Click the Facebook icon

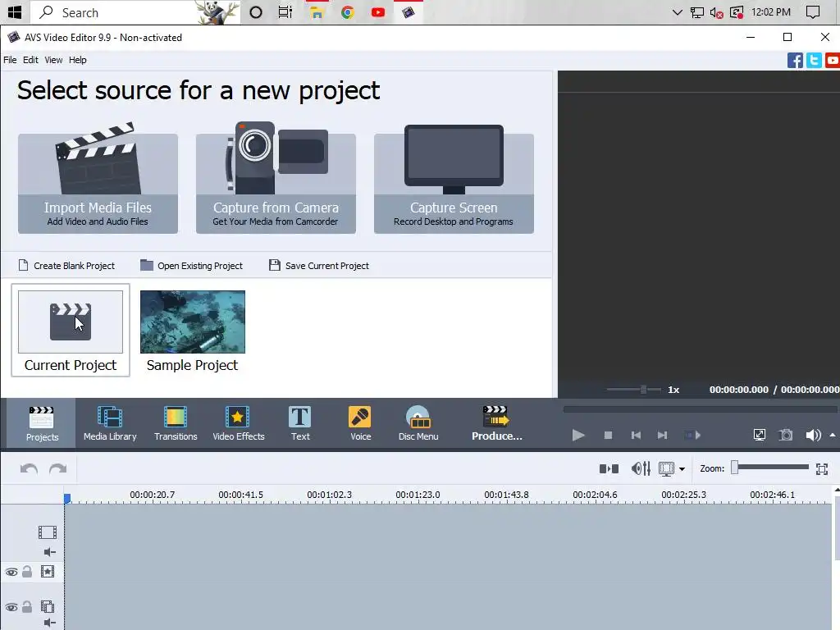coord(795,60)
